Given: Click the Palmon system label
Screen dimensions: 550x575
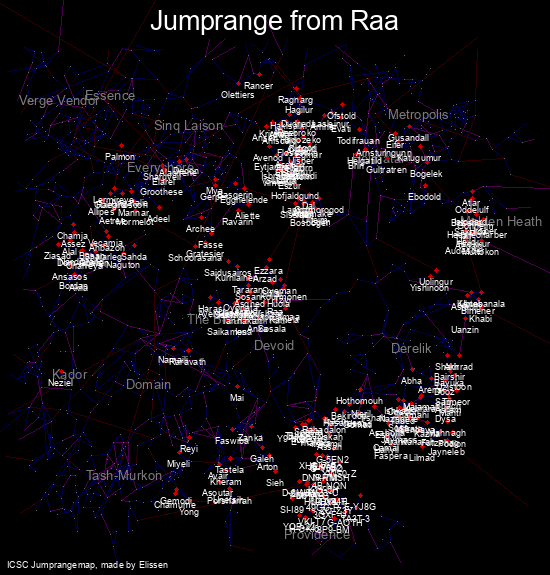Looking at the screenshot, I should pyautogui.click(x=120, y=157).
